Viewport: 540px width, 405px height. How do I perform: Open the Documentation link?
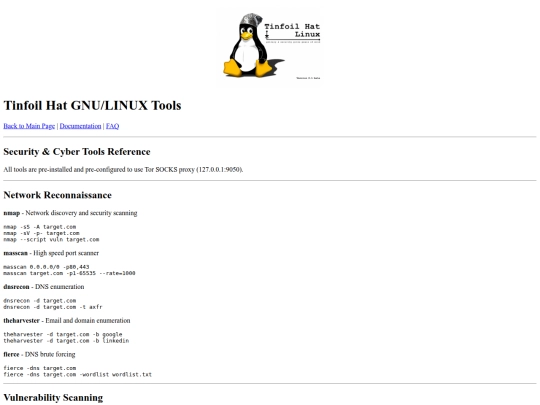(80, 126)
